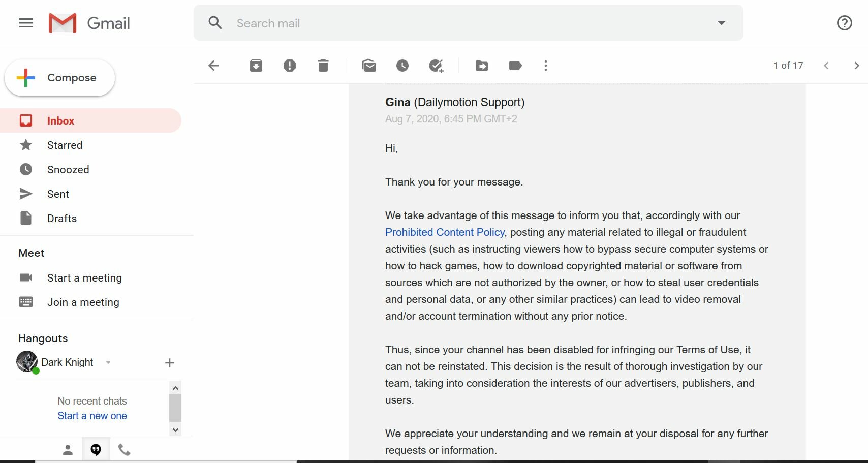This screenshot has width=868, height=463.
Task: Click the Dark Knight avatar
Action: [x=27, y=362]
